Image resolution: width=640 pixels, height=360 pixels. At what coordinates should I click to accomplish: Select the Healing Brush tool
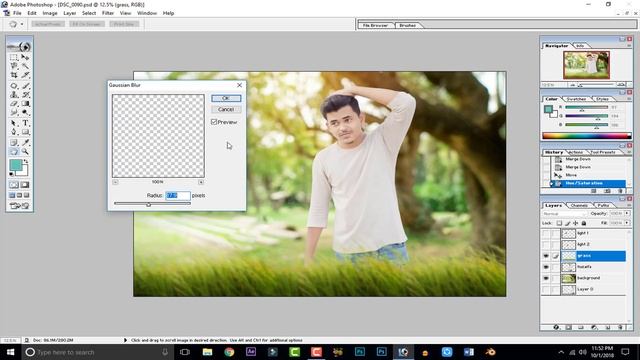pos(14,86)
